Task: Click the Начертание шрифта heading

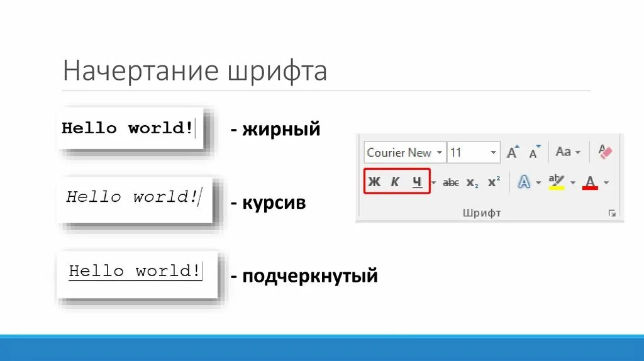Action: 195,70
